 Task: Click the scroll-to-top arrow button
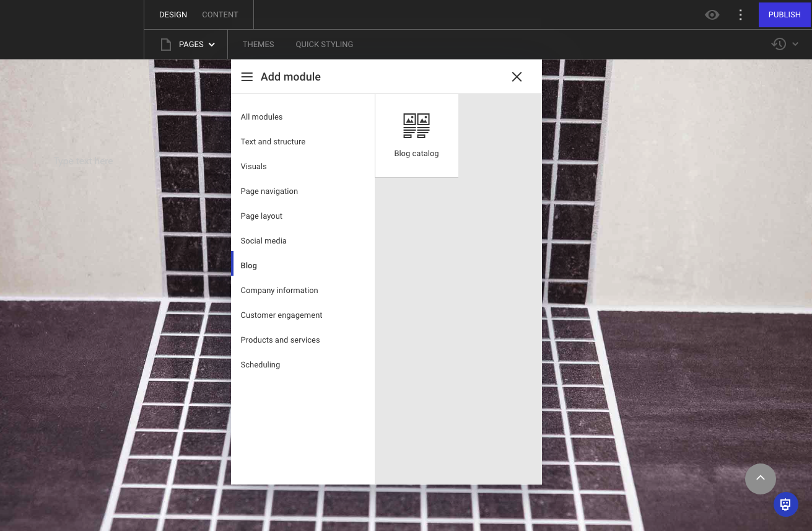[761, 479]
